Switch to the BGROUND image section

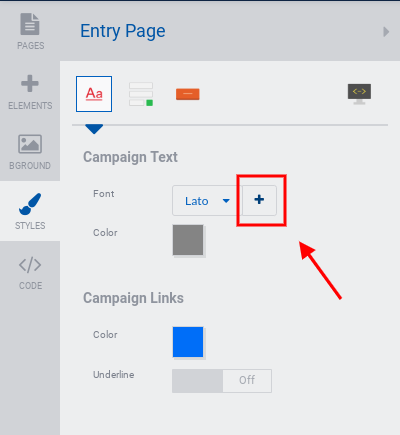coord(30,152)
